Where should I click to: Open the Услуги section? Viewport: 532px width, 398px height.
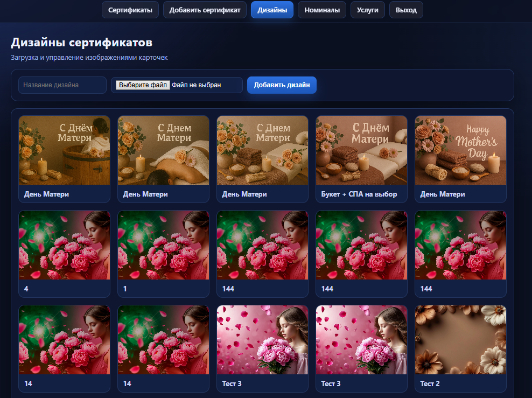click(367, 10)
